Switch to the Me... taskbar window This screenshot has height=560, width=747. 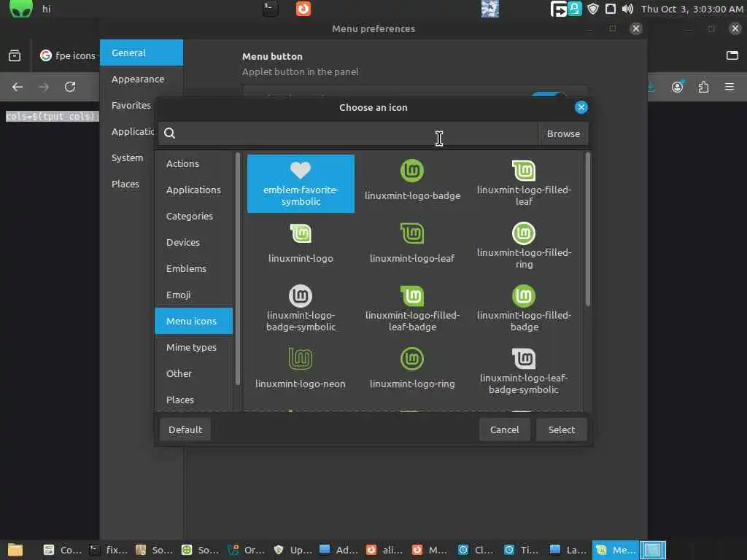pos(616,550)
